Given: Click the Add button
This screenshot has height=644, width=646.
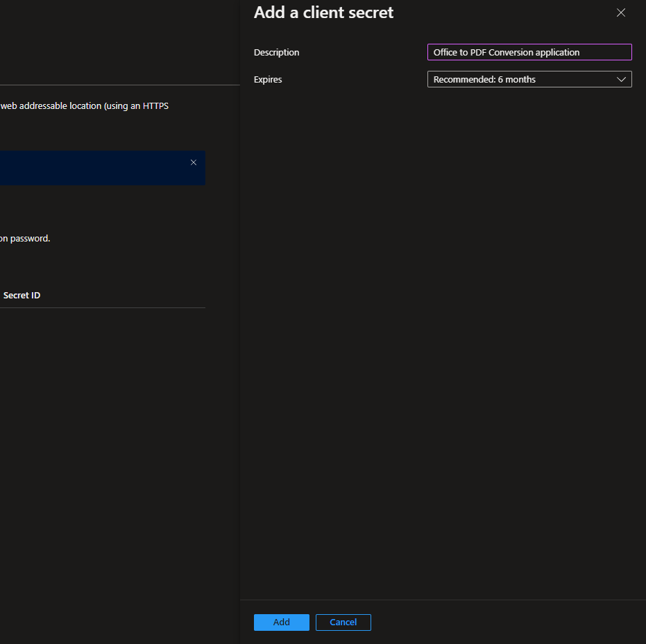Looking at the screenshot, I should point(281,622).
